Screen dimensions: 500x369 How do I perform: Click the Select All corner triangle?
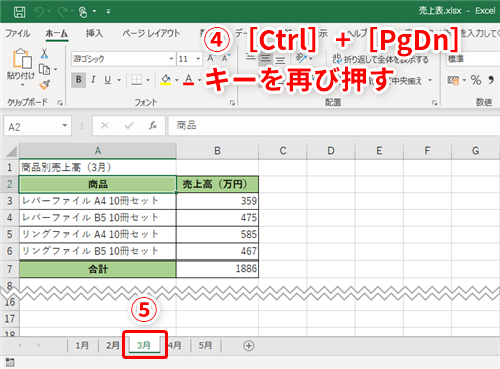11,151
